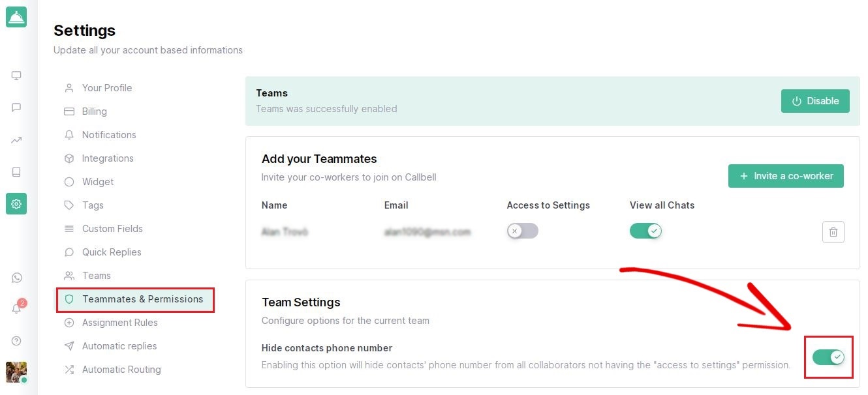
Task: Click the help question mark icon
Action: [17, 341]
